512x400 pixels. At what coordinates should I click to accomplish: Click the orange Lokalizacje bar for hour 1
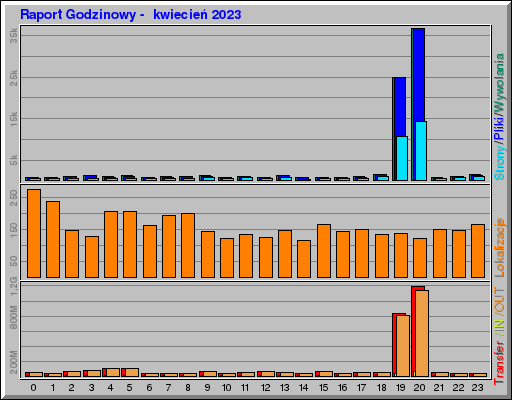(x=53, y=239)
